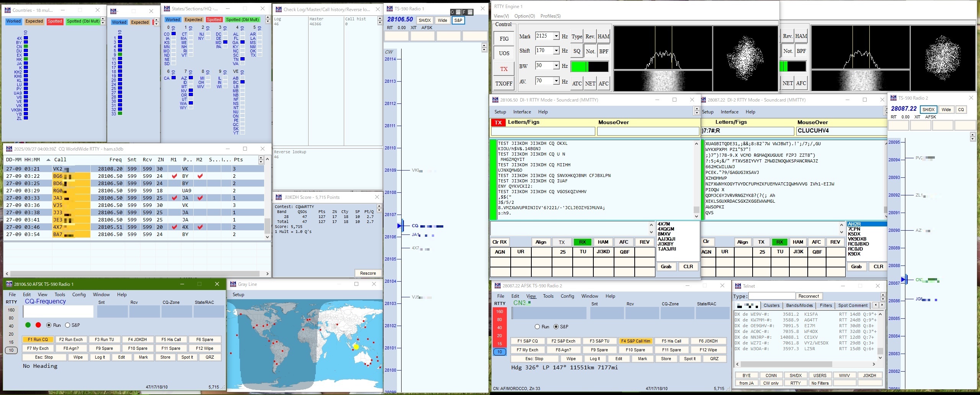The height and width of the screenshot is (395, 980).
Task: Open the BW bandwidth dropdown
Action: coord(556,66)
